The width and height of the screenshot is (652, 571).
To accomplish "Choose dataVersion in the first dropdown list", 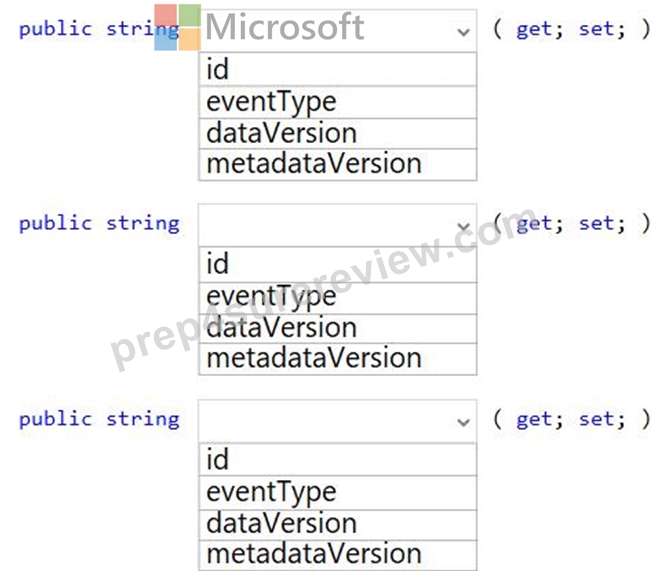I will click(x=338, y=133).
